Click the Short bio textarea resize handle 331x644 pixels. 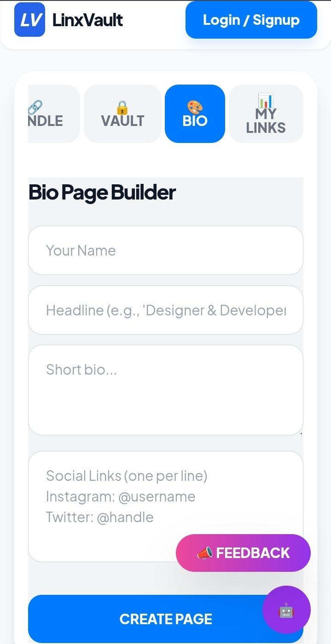coord(301,433)
